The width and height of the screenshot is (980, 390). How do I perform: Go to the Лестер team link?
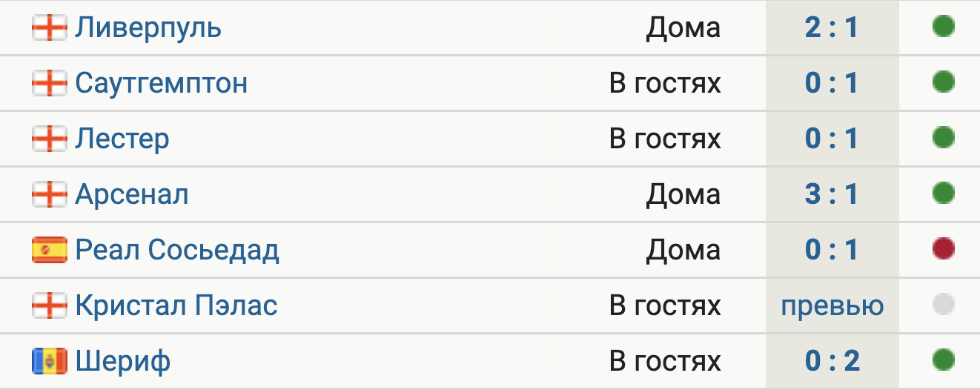coord(122,139)
